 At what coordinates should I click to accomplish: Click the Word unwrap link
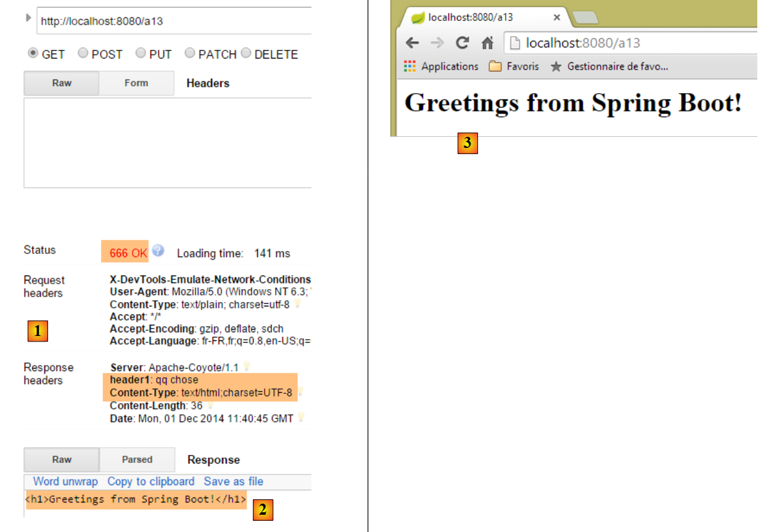pyautogui.click(x=65, y=481)
